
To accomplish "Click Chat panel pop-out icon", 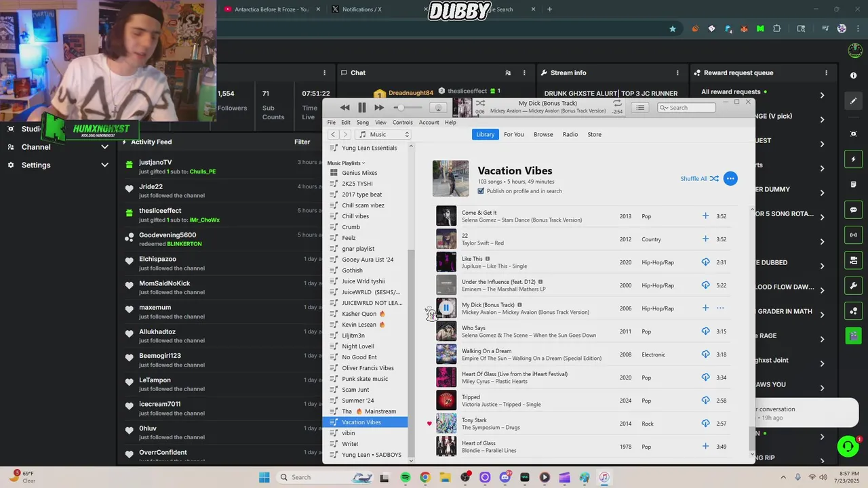I will coord(508,73).
